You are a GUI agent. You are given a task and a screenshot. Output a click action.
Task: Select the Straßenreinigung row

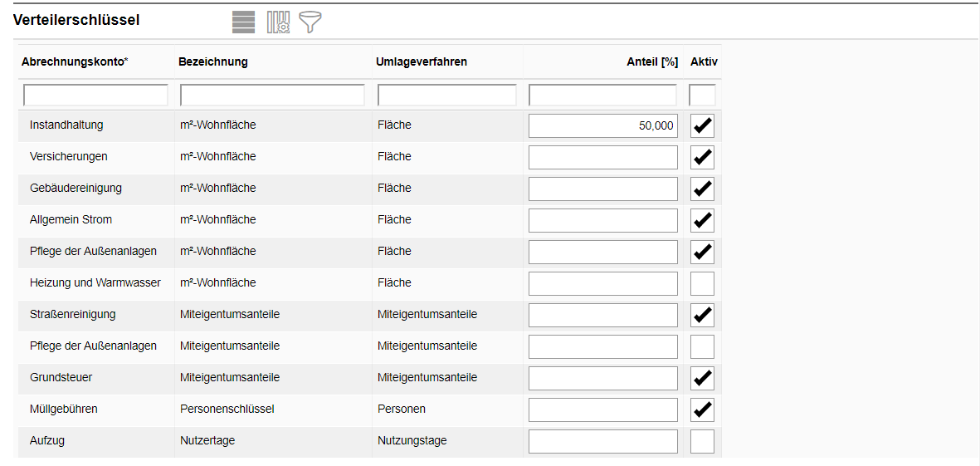(73, 315)
